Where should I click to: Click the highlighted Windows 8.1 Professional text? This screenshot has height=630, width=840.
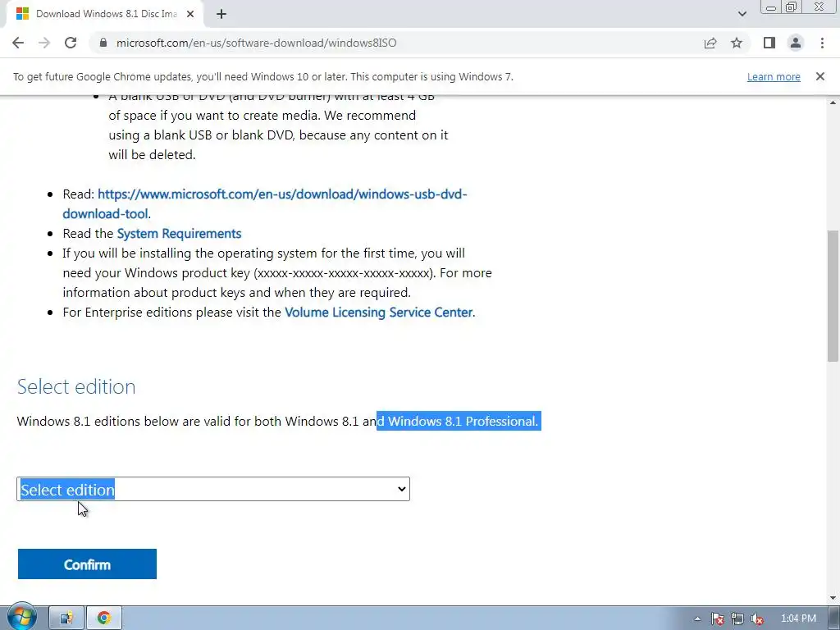pos(459,421)
